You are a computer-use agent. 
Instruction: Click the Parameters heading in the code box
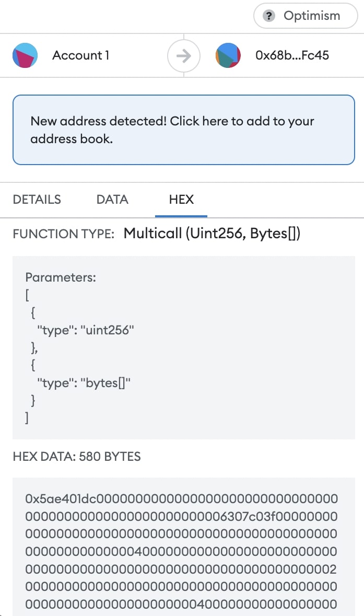click(x=61, y=277)
